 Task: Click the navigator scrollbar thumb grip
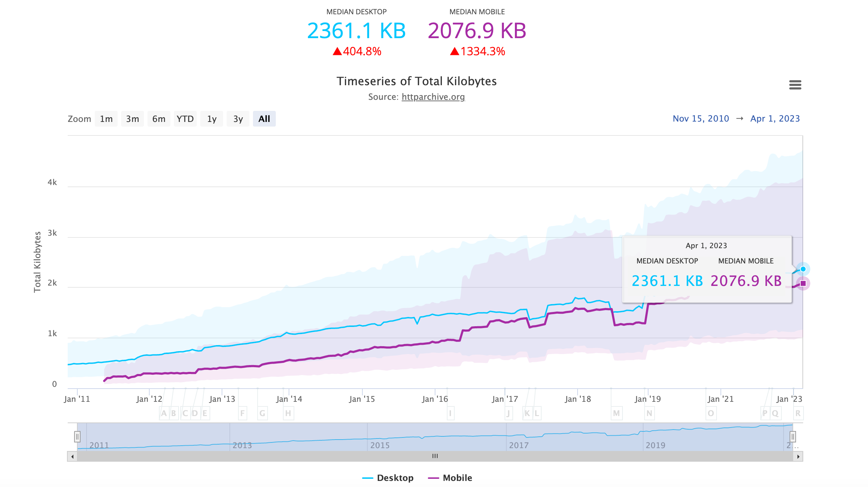[435, 456]
